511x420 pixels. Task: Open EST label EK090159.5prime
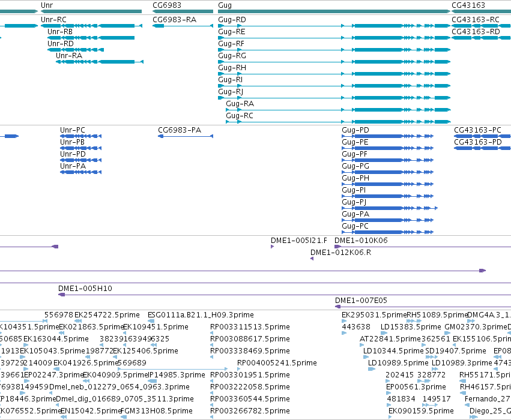coord(421,412)
